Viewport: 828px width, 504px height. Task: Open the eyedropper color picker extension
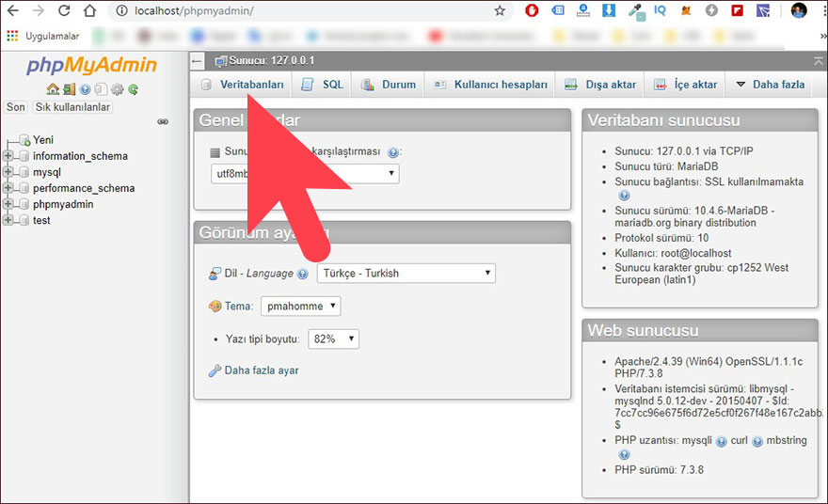[x=636, y=11]
